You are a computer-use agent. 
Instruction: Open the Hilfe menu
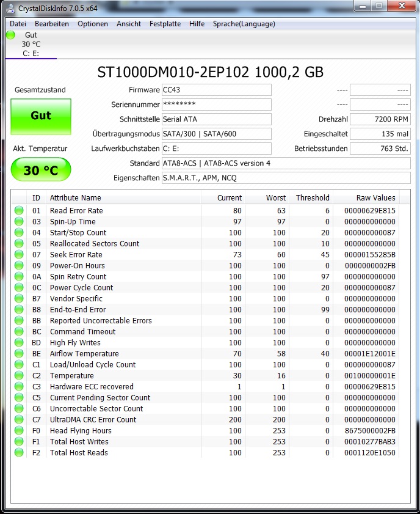[x=197, y=24]
